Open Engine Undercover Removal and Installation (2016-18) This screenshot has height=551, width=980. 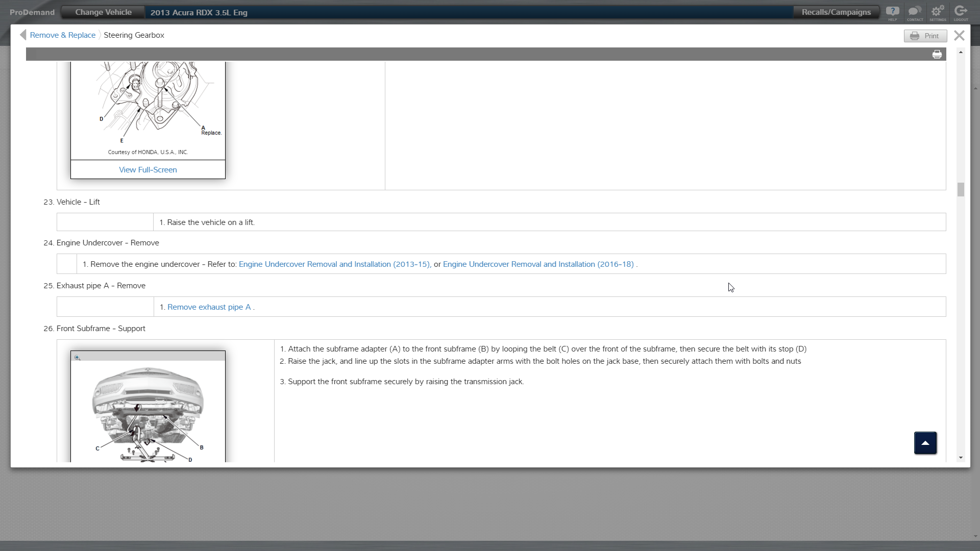tap(538, 264)
